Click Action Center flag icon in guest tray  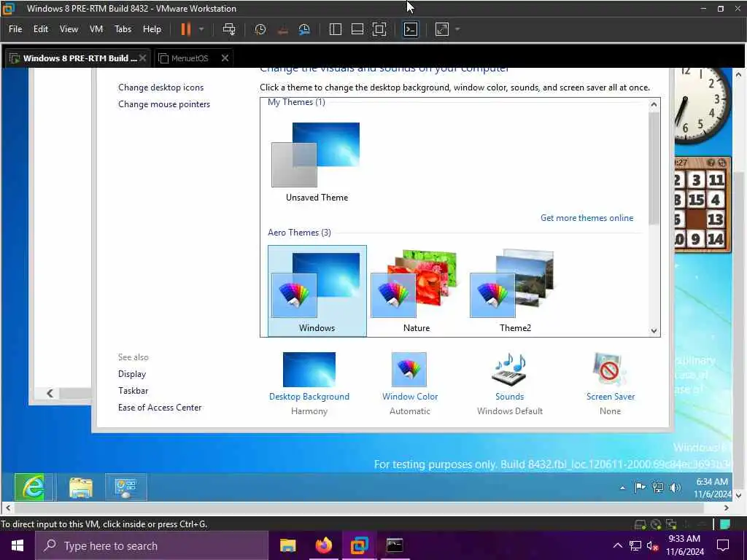click(x=640, y=488)
